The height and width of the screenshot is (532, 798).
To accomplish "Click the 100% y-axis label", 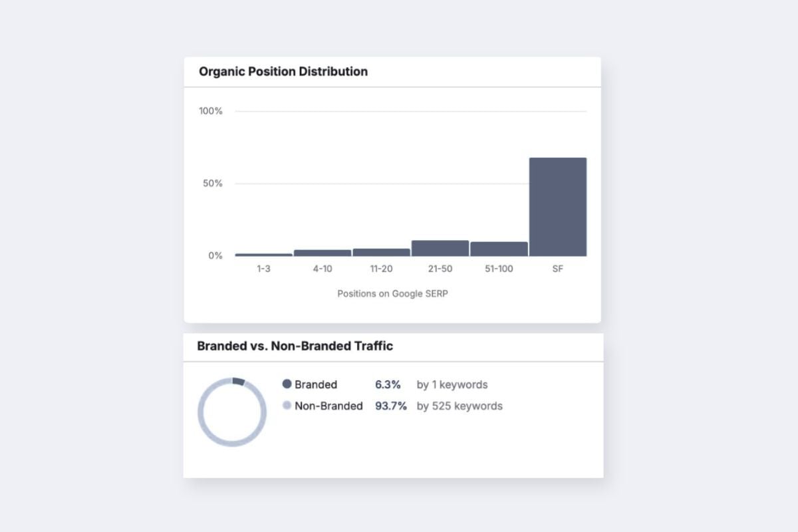I will (211, 111).
